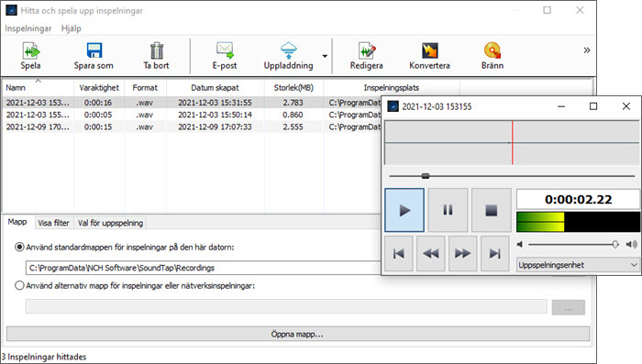Click the Uppladdning cloud icon
Screen dimensions: 642x364
tap(289, 50)
